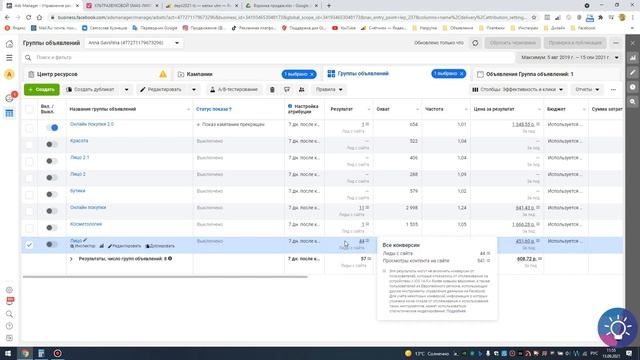This screenshot has width=640, height=360.
Task: Open the hamburger menu in left sidebar
Action: point(9,58)
